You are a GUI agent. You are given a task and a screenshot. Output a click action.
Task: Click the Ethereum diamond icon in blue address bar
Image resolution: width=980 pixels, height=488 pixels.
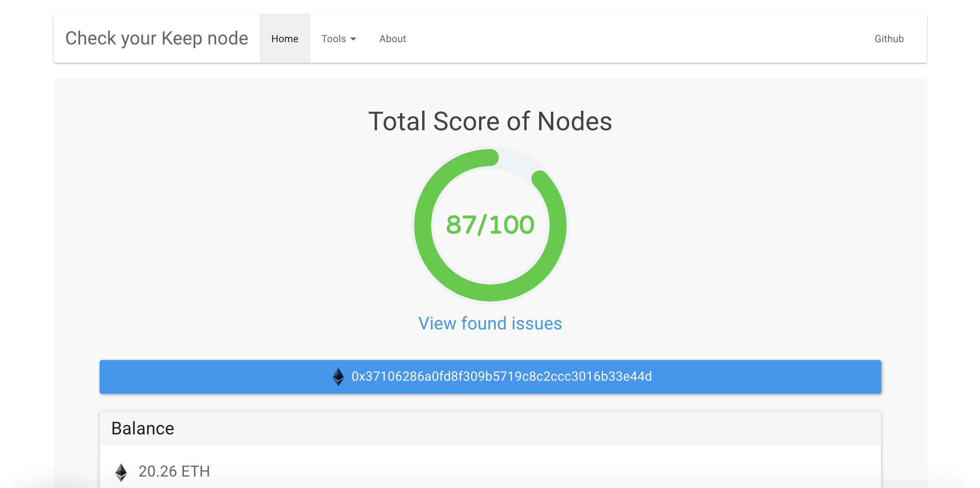(338, 377)
